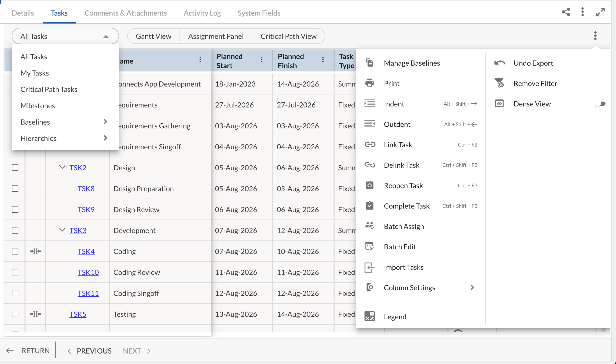
Task: Select the Tasks tab
Action: click(59, 13)
